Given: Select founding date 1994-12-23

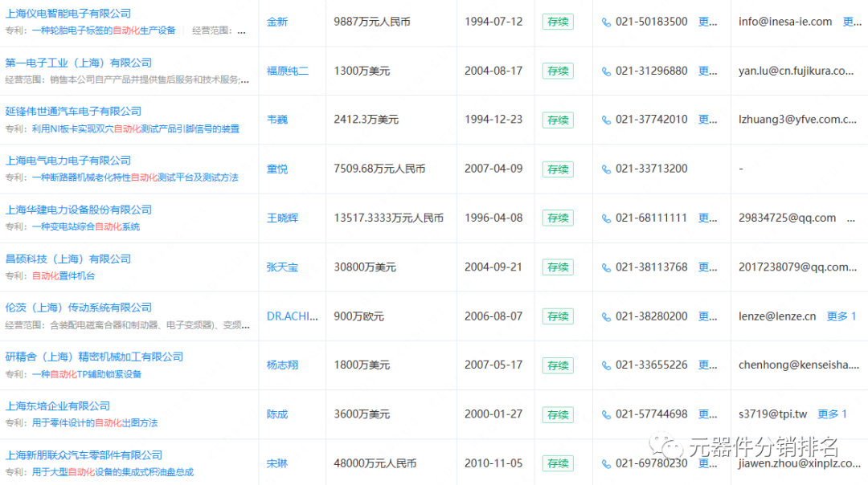Looking at the screenshot, I should tap(493, 120).
